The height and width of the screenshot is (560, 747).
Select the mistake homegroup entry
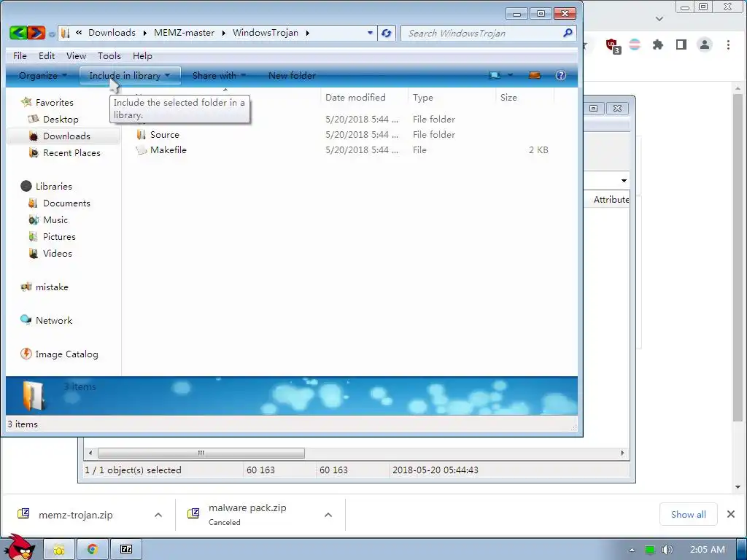[52, 287]
